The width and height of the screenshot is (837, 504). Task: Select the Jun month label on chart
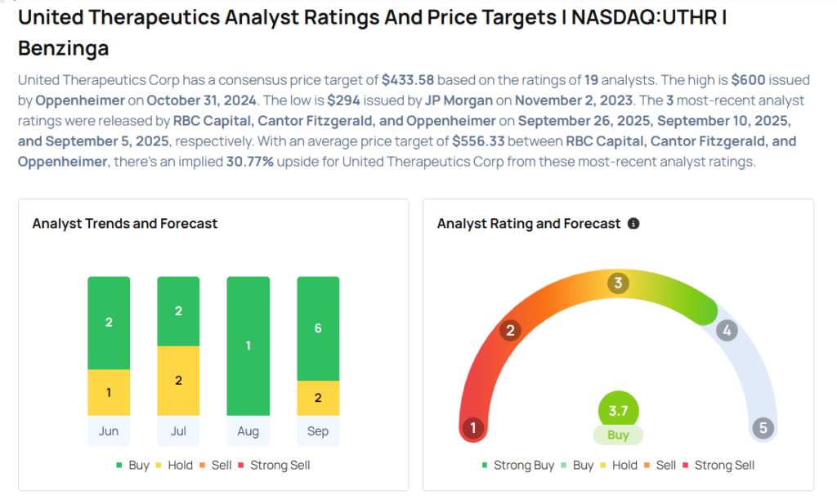coord(109,430)
